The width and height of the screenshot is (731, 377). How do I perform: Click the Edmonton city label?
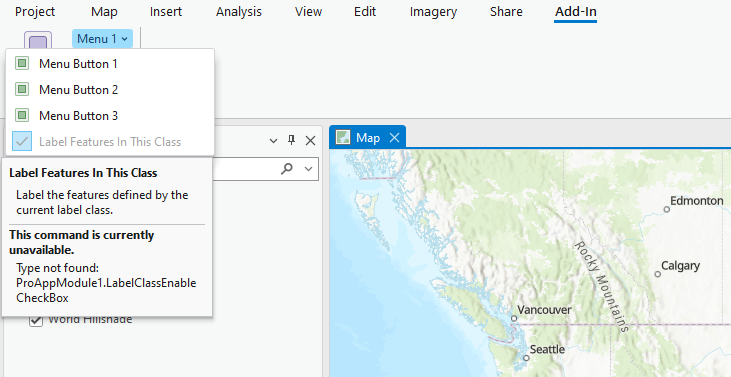click(x=697, y=201)
